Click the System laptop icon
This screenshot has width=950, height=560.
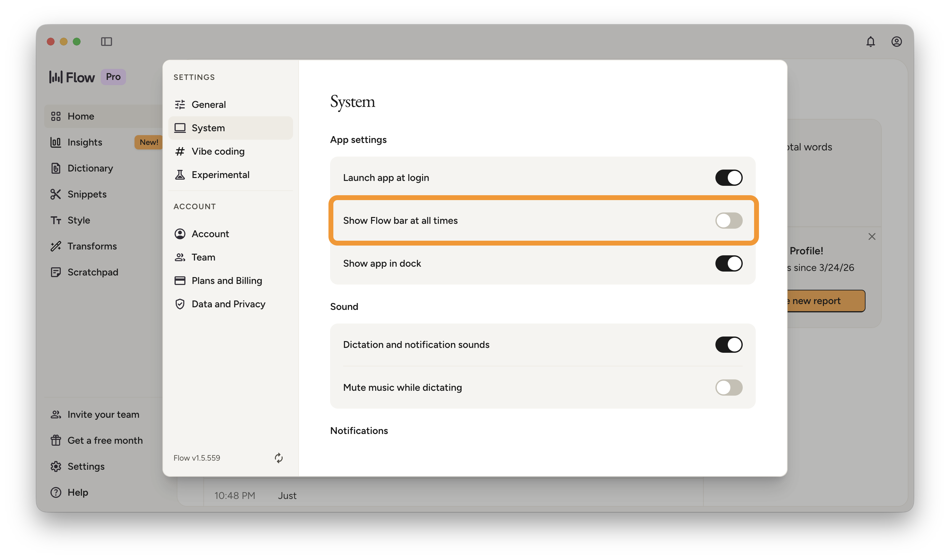[x=180, y=128]
